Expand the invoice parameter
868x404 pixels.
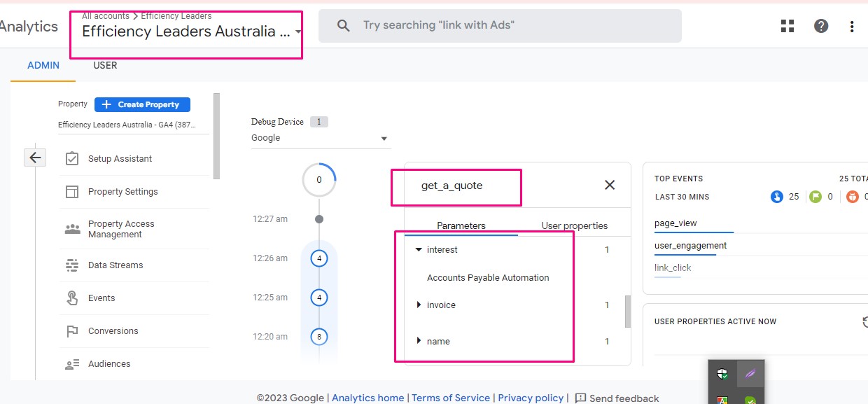click(x=419, y=305)
